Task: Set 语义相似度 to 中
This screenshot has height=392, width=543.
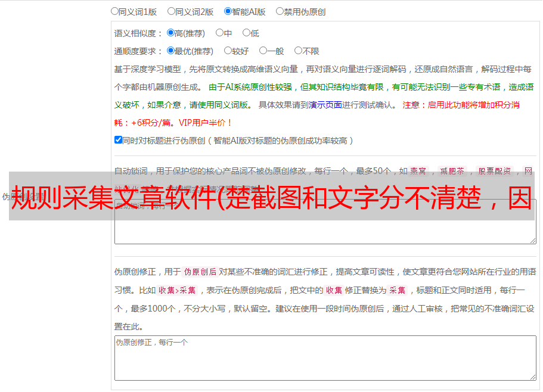Action: coord(219,33)
